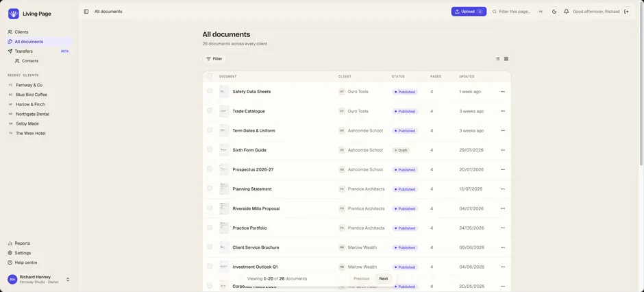Select the Client Service Brochure checkbox

click(x=210, y=247)
